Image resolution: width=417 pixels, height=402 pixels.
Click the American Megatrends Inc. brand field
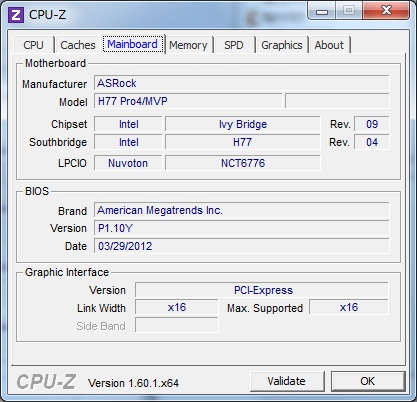(x=242, y=210)
